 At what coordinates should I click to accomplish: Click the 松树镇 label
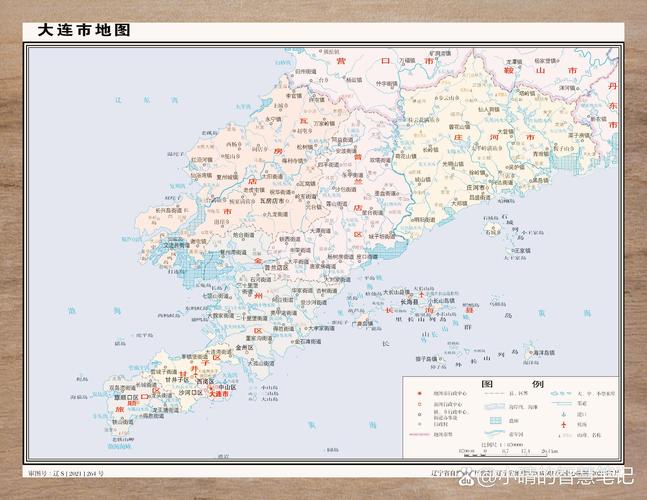tap(305, 147)
